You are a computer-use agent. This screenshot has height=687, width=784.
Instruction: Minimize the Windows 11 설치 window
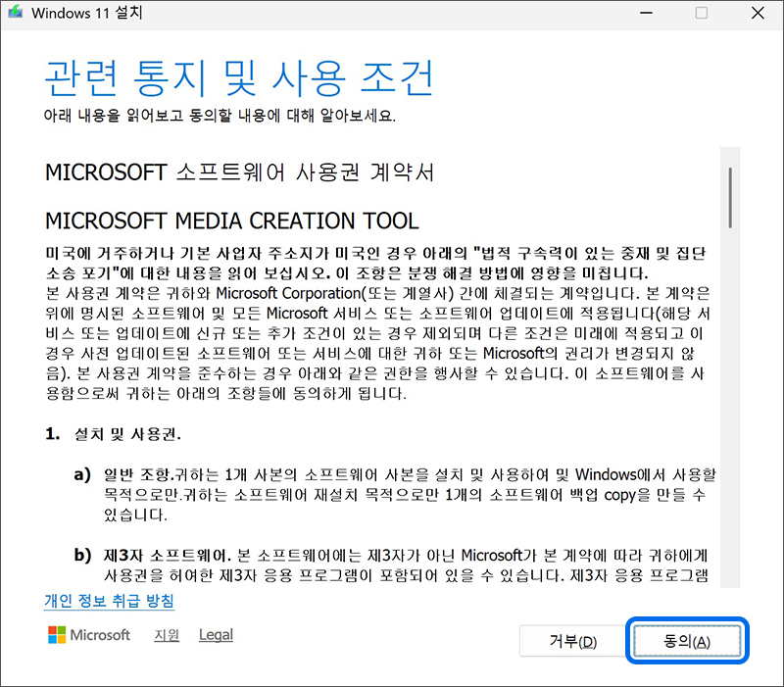click(x=648, y=12)
